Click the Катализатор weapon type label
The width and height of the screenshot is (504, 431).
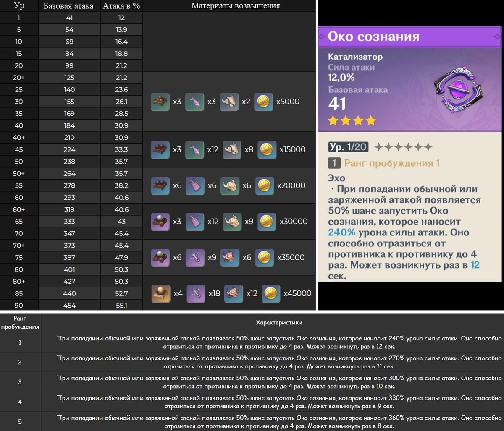tap(355, 57)
